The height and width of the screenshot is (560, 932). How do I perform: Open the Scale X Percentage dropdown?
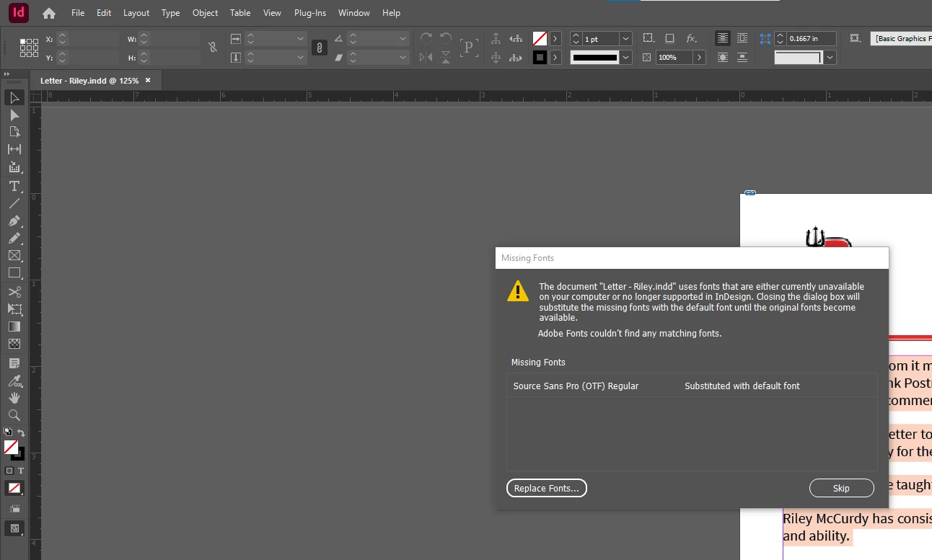[x=300, y=38]
